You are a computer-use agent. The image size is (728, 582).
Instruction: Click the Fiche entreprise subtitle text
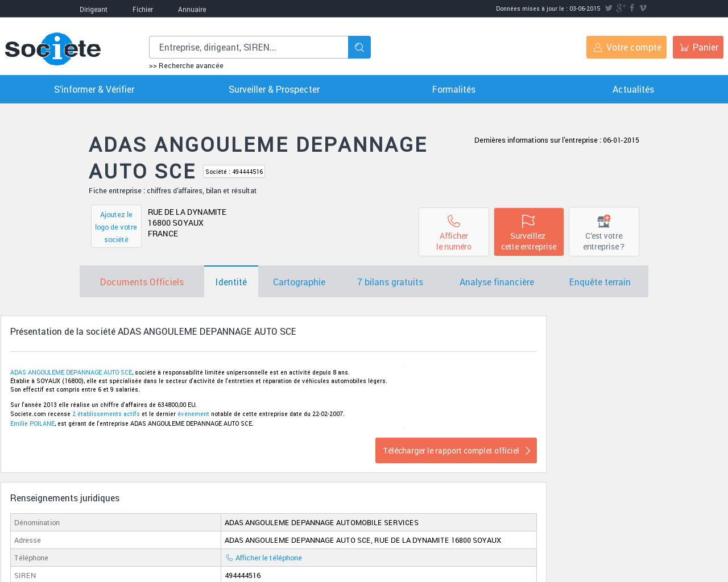click(x=172, y=190)
